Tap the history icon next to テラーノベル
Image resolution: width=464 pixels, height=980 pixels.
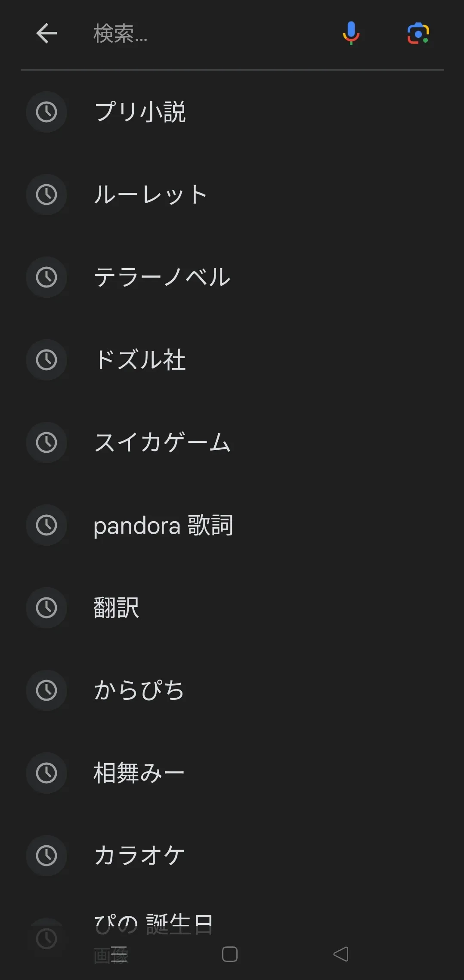[x=46, y=277]
